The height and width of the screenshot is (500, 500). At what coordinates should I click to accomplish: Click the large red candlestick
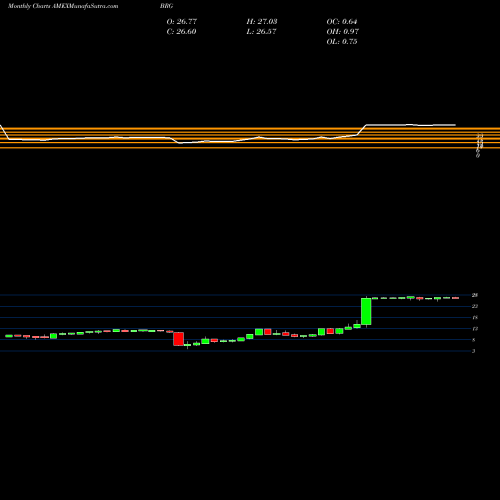point(178,339)
